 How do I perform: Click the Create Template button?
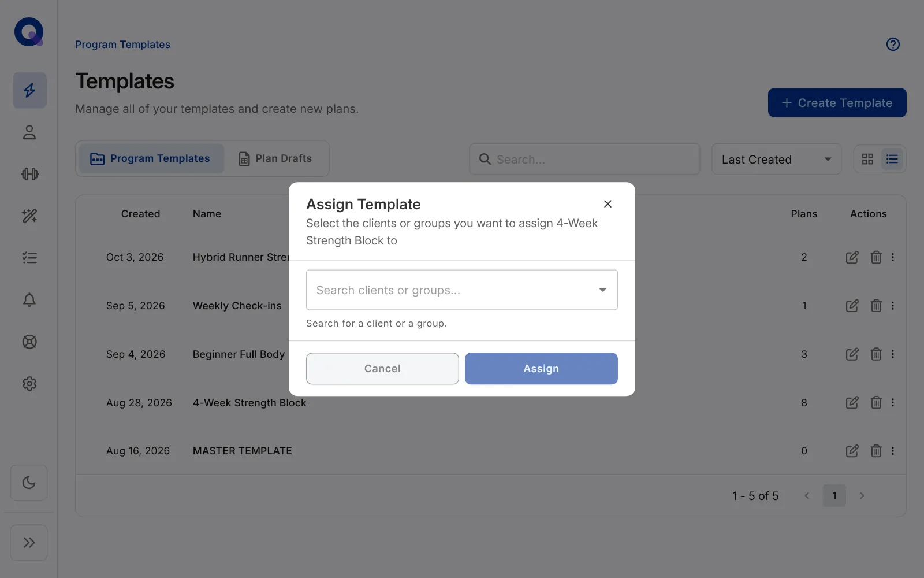tap(837, 103)
